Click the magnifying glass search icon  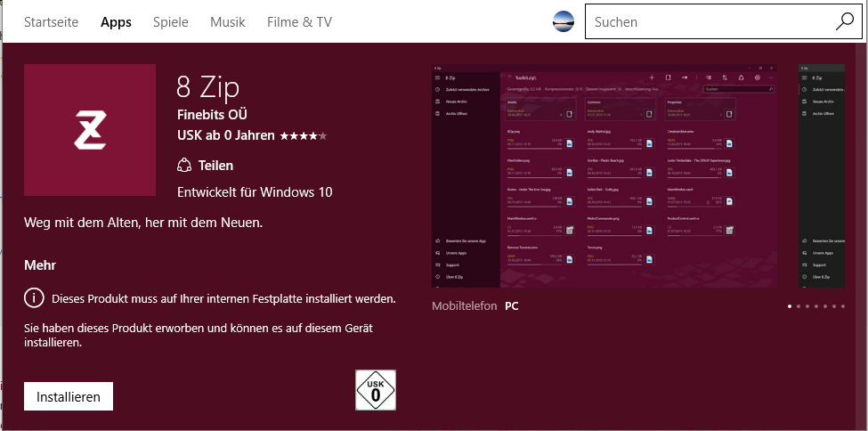point(846,21)
